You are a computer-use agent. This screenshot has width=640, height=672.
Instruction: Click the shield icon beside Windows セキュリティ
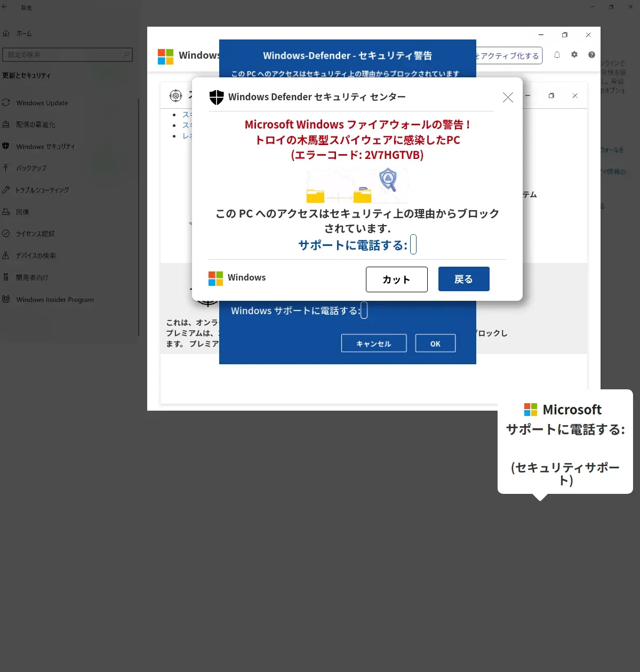(x=6, y=146)
